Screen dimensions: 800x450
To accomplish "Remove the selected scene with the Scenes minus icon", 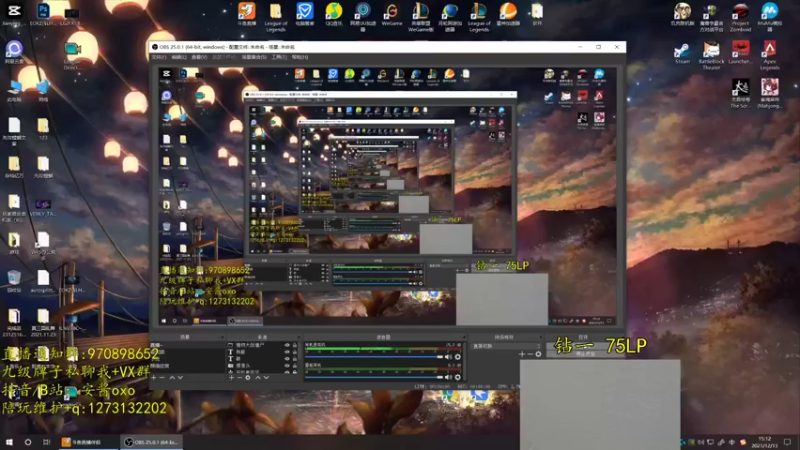I will pos(162,378).
